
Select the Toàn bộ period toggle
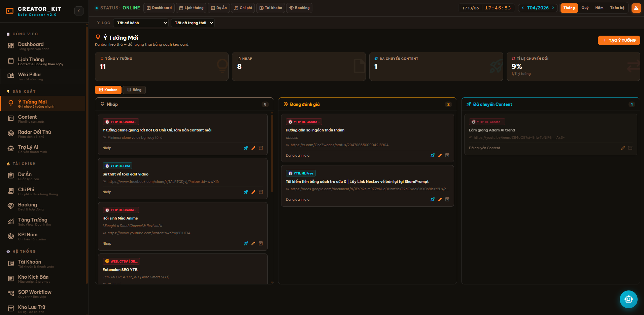pyautogui.click(x=617, y=8)
